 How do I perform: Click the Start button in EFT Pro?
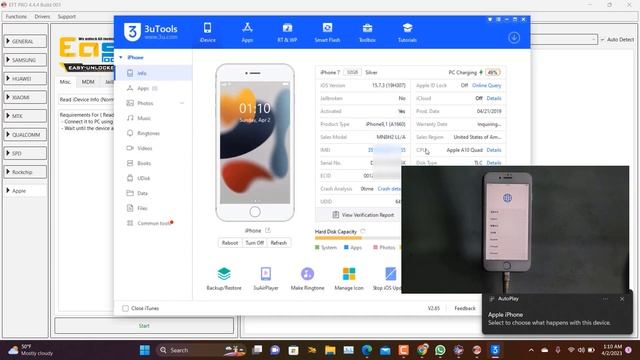144,326
